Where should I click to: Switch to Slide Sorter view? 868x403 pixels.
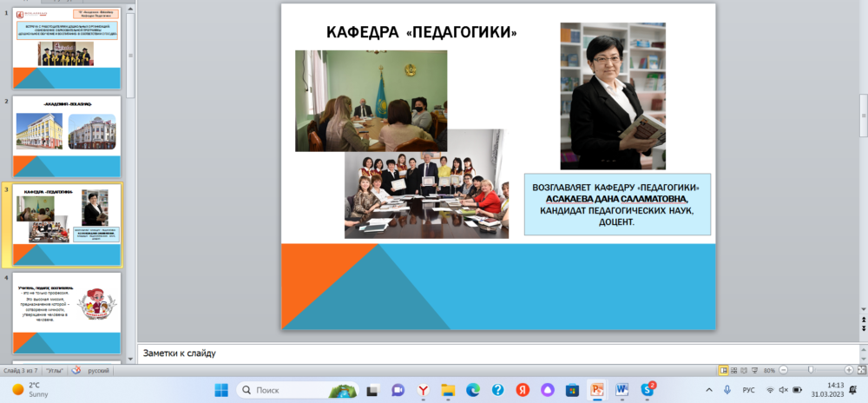[733, 370]
